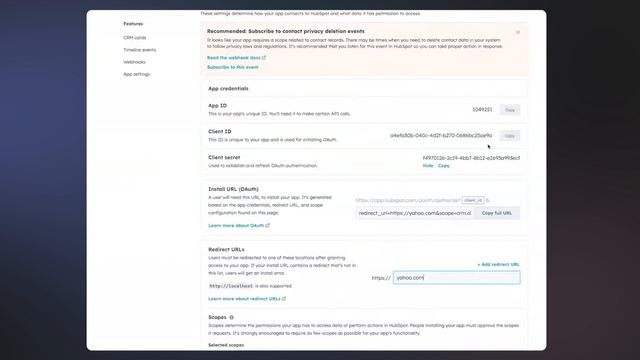Select the Client ID value text
This screenshot has height=360, width=640.
(x=441, y=136)
